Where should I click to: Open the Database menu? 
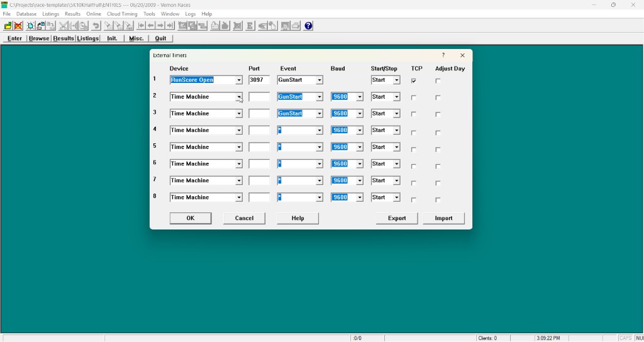point(26,14)
